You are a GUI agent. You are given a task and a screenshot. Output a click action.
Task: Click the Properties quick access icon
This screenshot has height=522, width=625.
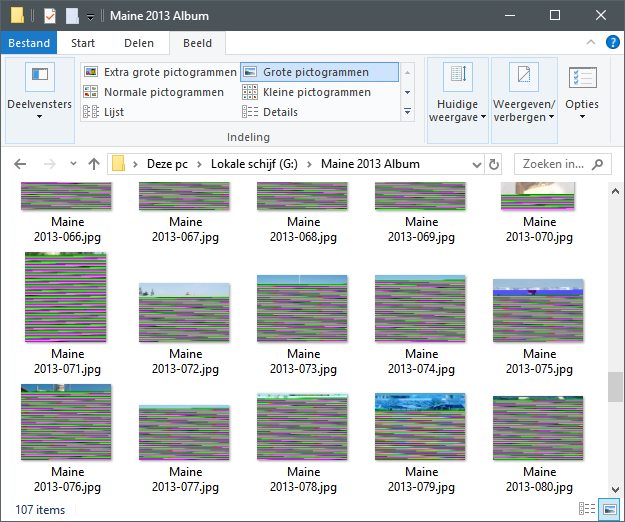pyautogui.click(x=50, y=16)
